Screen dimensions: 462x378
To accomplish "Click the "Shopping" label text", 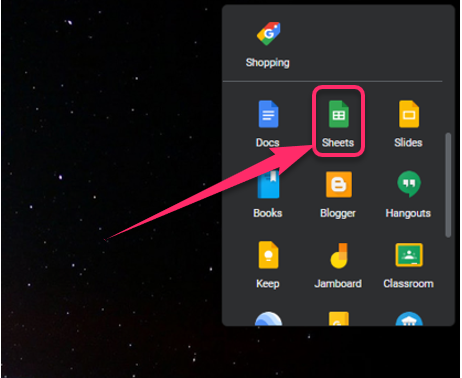I will (268, 63).
